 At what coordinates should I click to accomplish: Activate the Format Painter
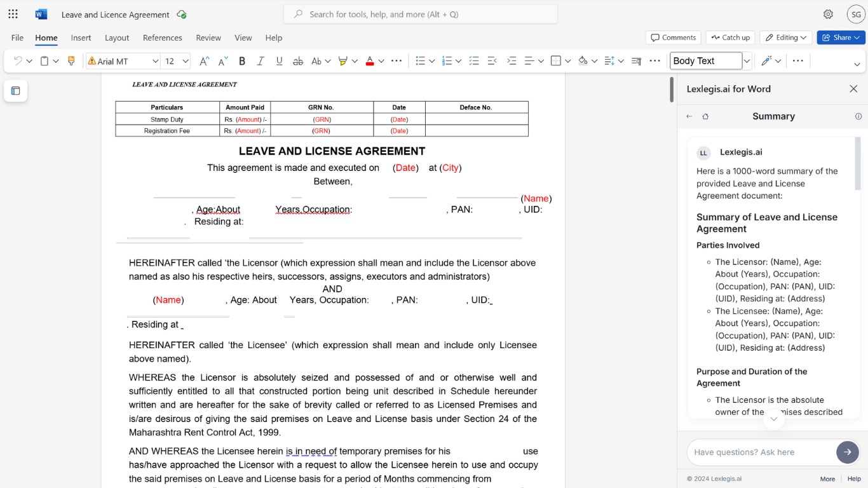pos(71,61)
